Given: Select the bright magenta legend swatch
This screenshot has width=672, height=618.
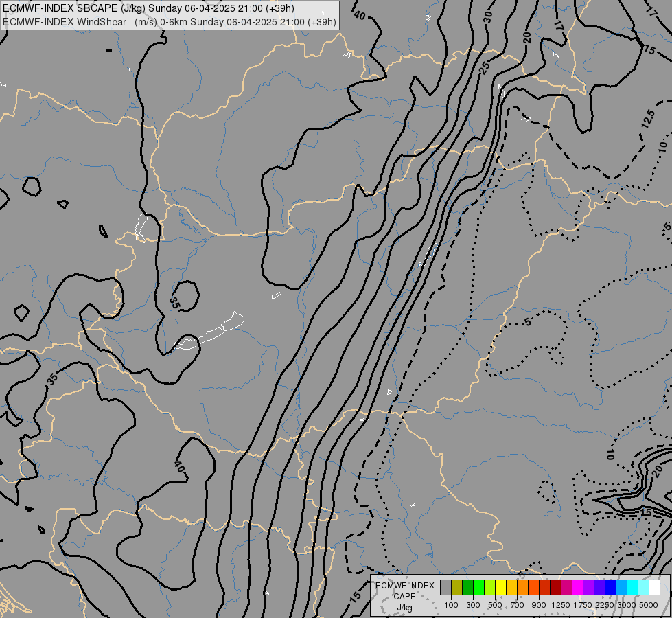Looking at the screenshot, I should 578,587.
